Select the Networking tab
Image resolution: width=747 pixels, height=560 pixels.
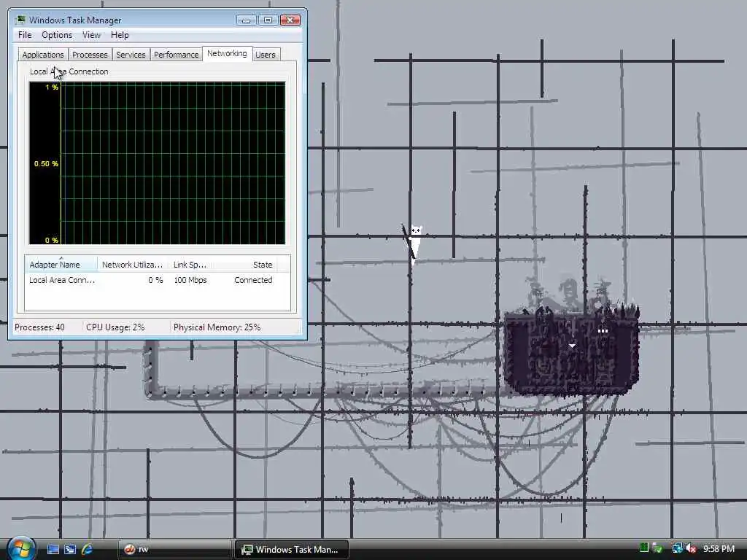pyautogui.click(x=227, y=53)
